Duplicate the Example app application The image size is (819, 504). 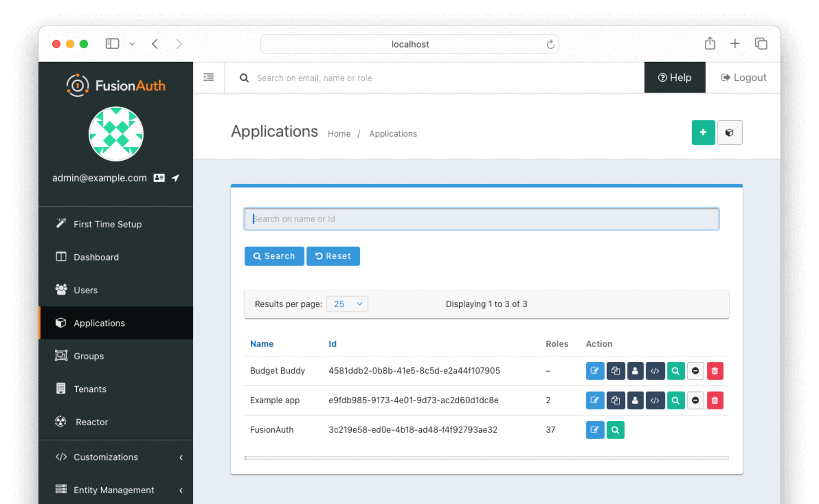[615, 401]
